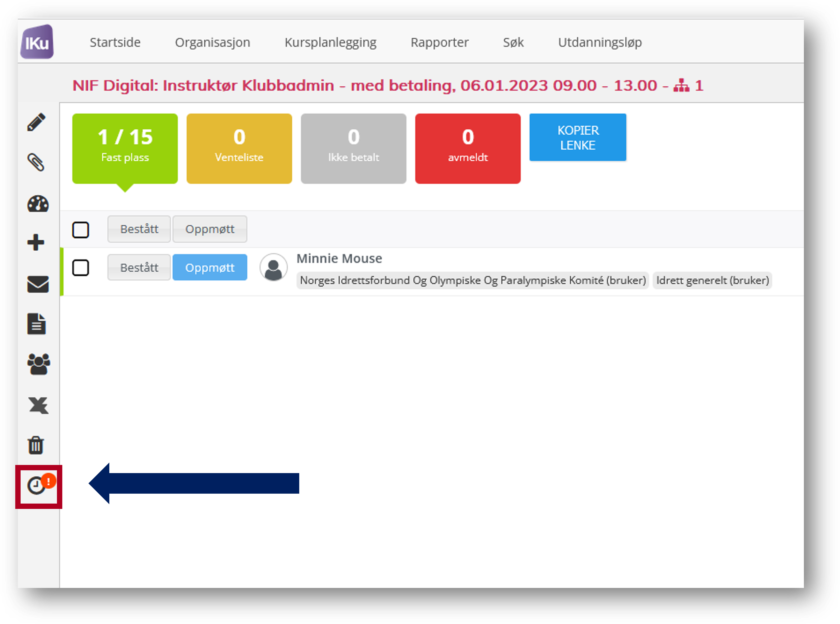Open the group of people icon
Screen dimensions: 840x624
pos(39,364)
